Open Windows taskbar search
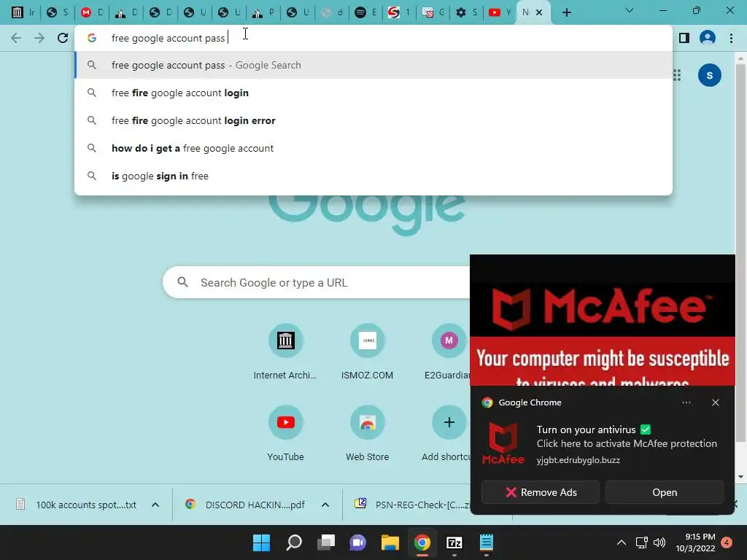Viewport: 747px width, 560px height. 294,542
